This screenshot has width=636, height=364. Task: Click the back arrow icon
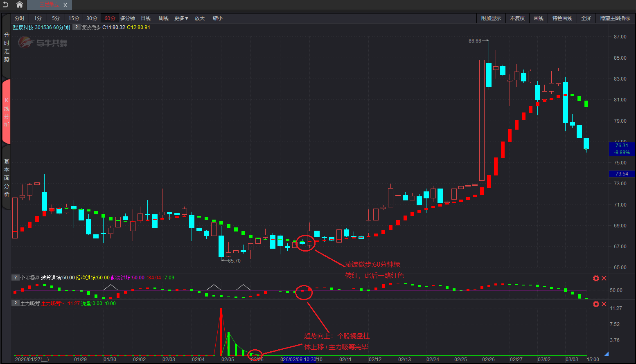[x=6, y=4]
